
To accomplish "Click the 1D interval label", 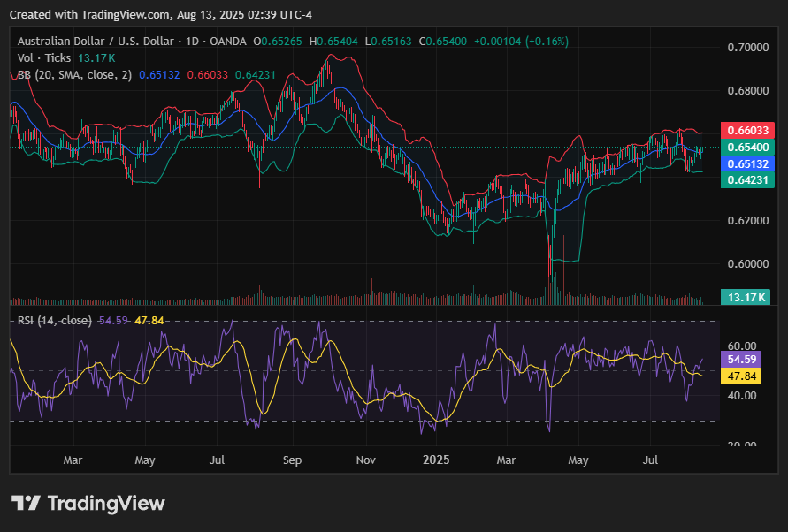I will (x=192, y=42).
